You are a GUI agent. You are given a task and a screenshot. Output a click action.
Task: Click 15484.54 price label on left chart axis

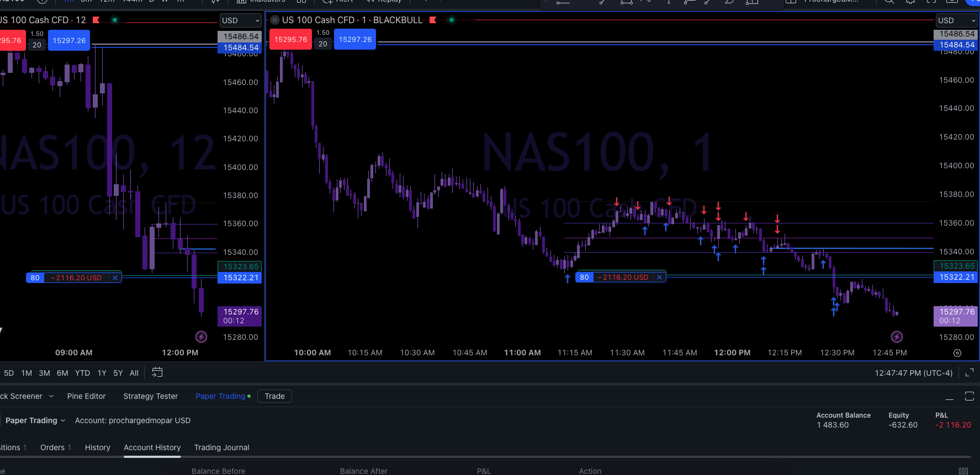click(240, 47)
